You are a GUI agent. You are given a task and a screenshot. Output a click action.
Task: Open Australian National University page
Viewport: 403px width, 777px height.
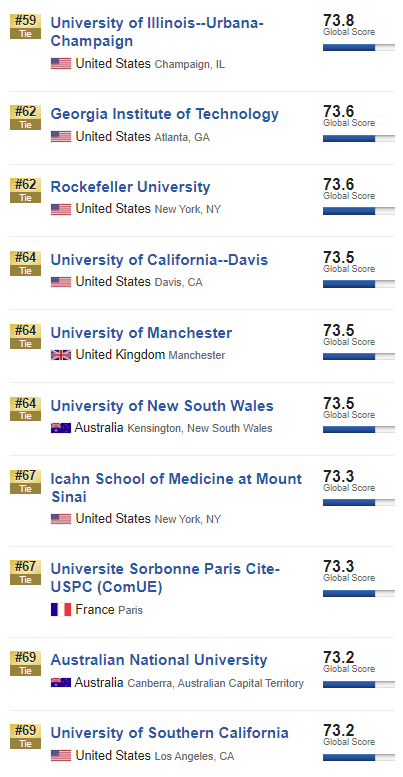coord(159,660)
